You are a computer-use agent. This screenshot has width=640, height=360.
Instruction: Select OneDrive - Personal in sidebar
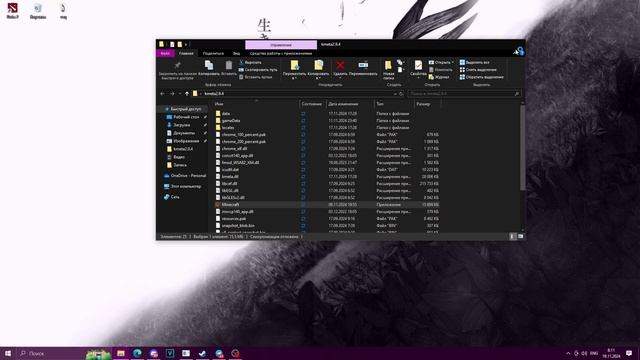point(185,176)
